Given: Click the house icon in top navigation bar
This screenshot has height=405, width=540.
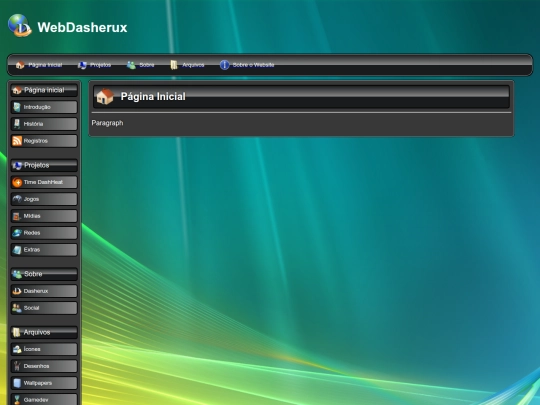Looking at the screenshot, I should (x=20, y=65).
